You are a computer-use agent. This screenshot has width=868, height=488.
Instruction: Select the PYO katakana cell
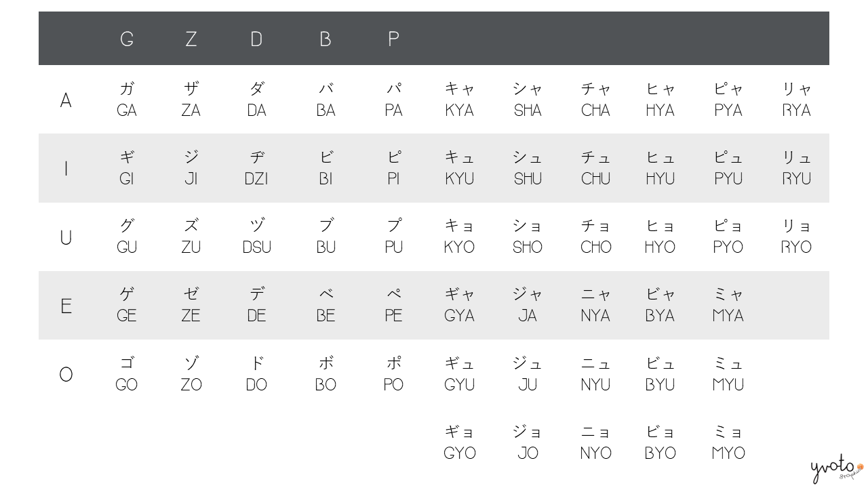point(728,237)
